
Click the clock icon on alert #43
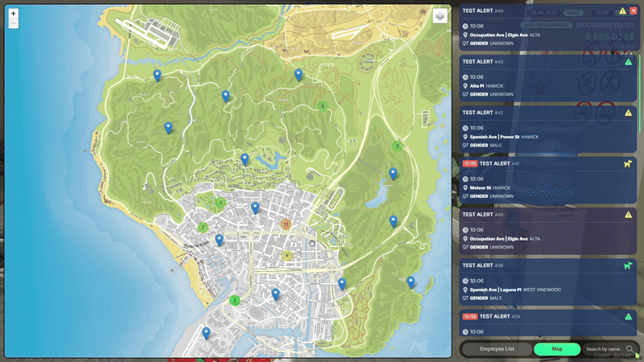click(465, 77)
